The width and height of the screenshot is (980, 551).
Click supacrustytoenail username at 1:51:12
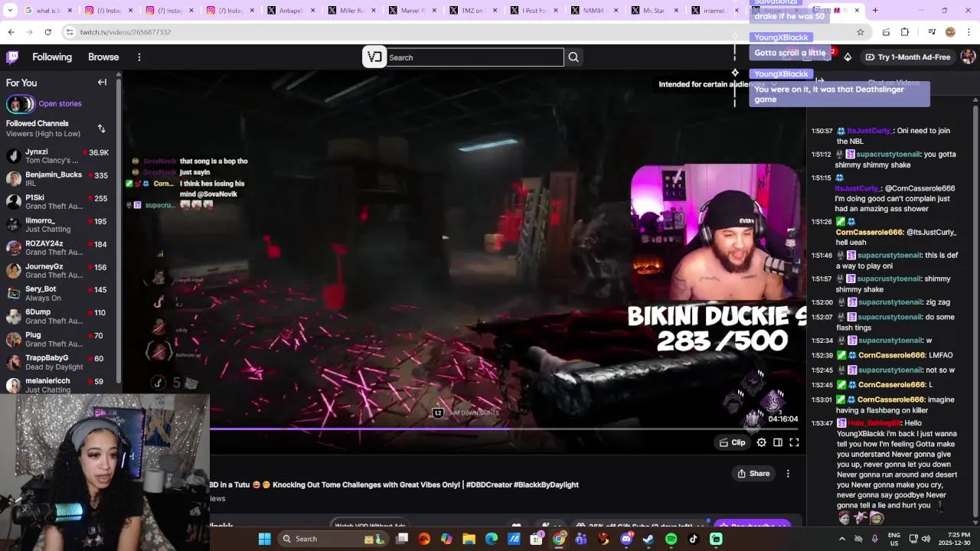[889, 155]
